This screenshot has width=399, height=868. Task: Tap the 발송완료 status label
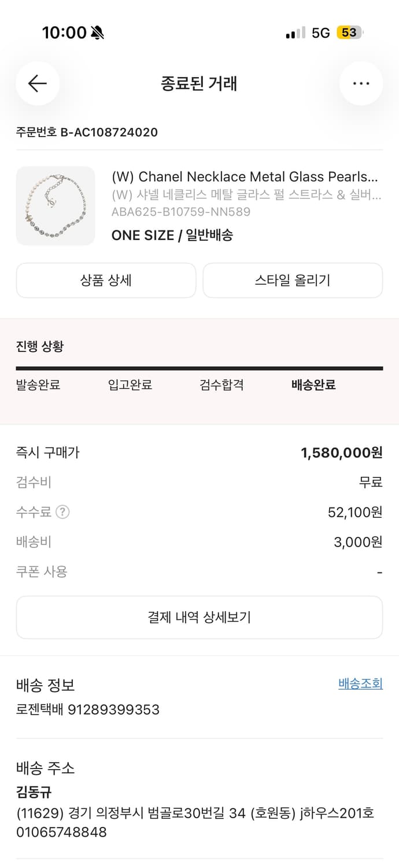pyautogui.click(x=39, y=385)
